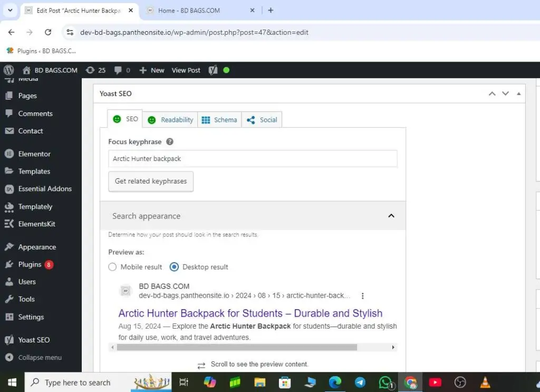
Task: Click the preview scrollbar left arrow
Action: [113, 347]
